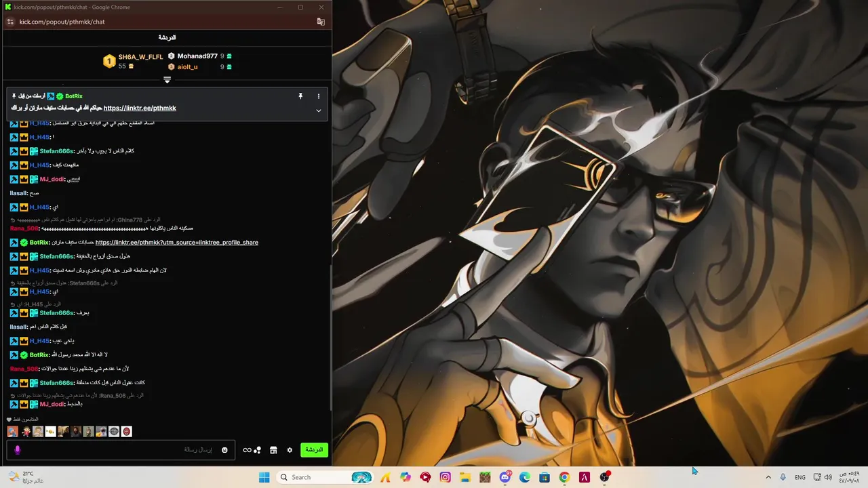Screen dimensions: 868x488
Task: Unpin the pinned BotRix message
Action: 300,96
